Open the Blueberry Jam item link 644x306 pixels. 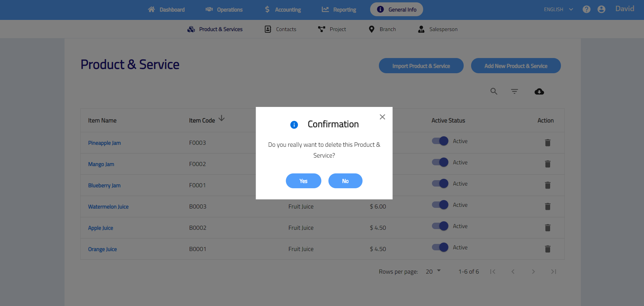[x=104, y=186]
